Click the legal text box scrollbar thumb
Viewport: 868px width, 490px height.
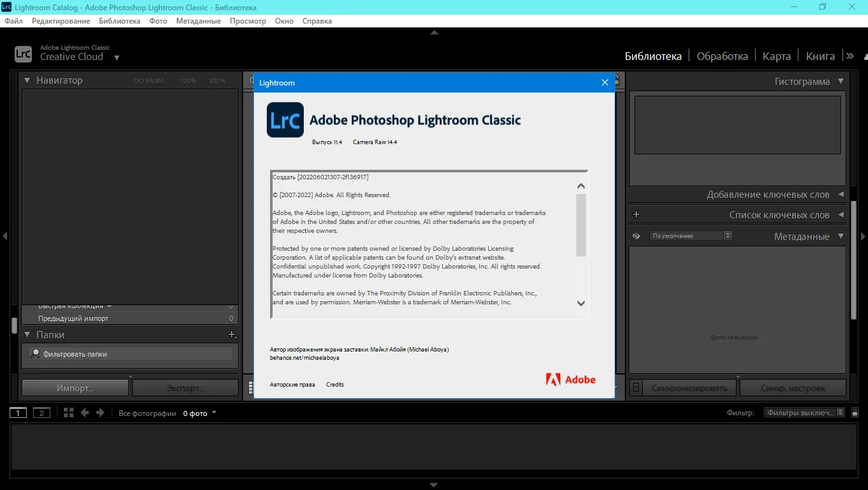point(581,225)
